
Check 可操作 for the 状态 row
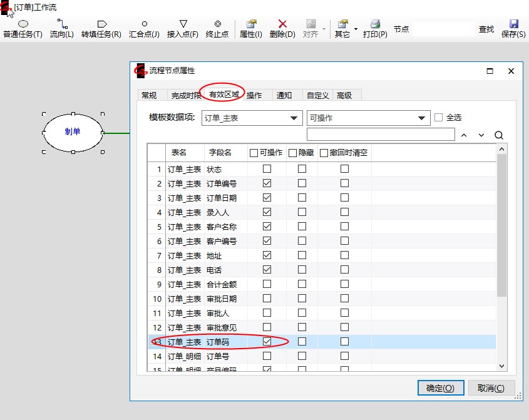pyautogui.click(x=267, y=169)
